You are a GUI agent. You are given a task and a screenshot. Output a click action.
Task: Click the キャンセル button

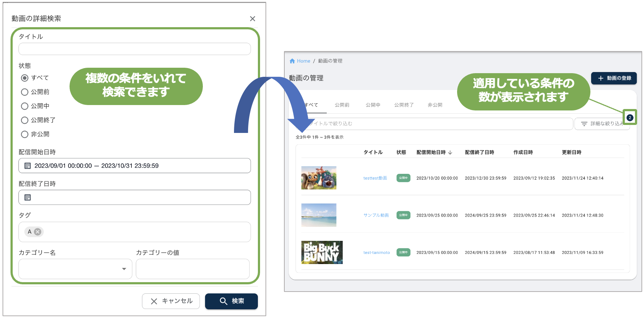pos(171,301)
